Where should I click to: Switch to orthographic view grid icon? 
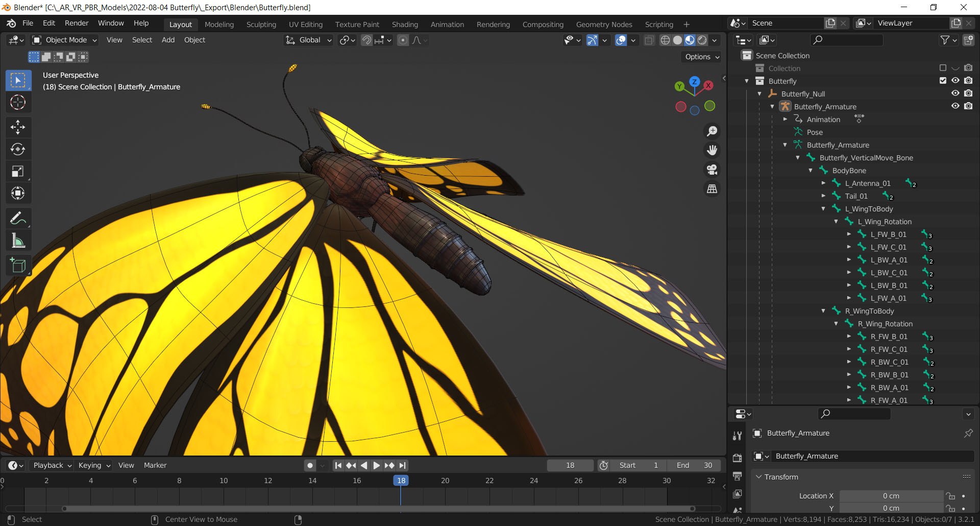[x=712, y=189]
